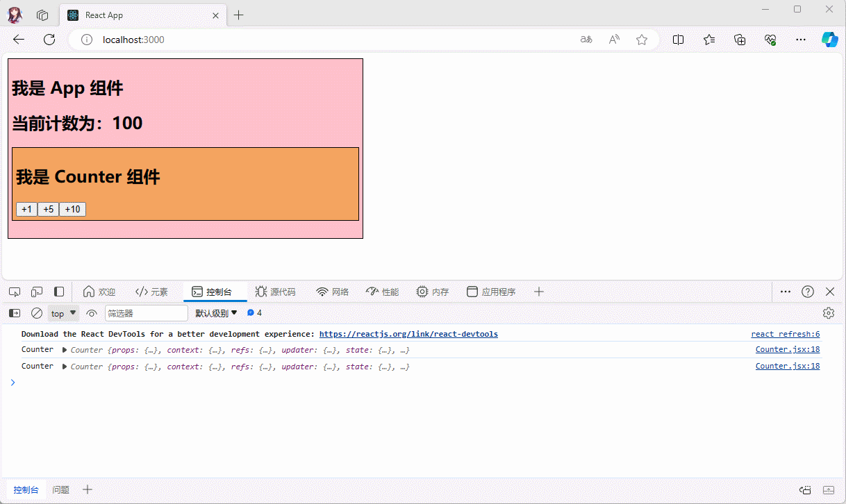Close the DevTools panel
The width and height of the screenshot is (846, 504).
(x=830, y=292)
